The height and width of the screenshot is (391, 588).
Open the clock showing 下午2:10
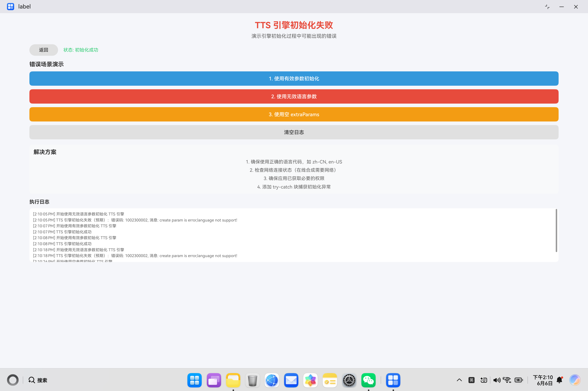543,380
